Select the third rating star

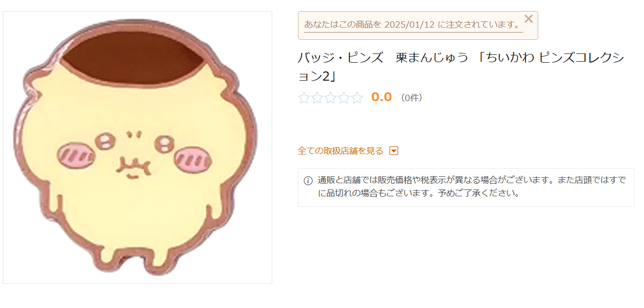coord(330,98)
